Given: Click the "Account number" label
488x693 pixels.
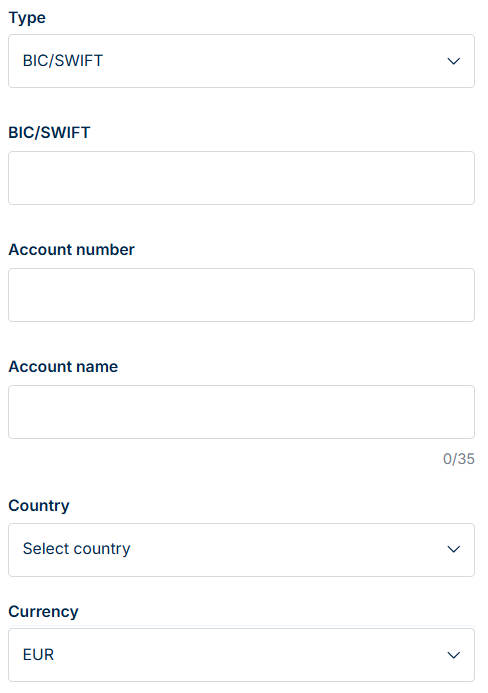Looking at the screenshot, I should click(x=72, y=250).
